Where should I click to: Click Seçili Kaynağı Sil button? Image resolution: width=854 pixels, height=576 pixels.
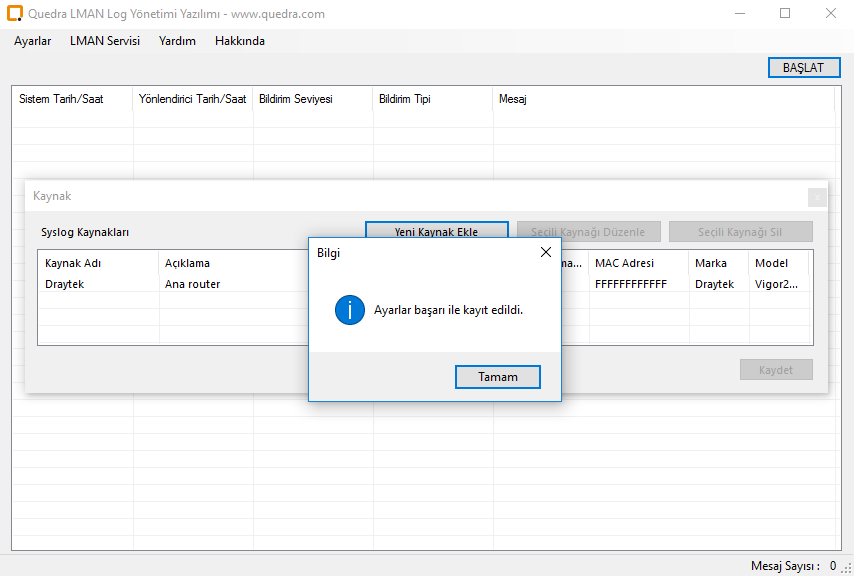point(740,232)
